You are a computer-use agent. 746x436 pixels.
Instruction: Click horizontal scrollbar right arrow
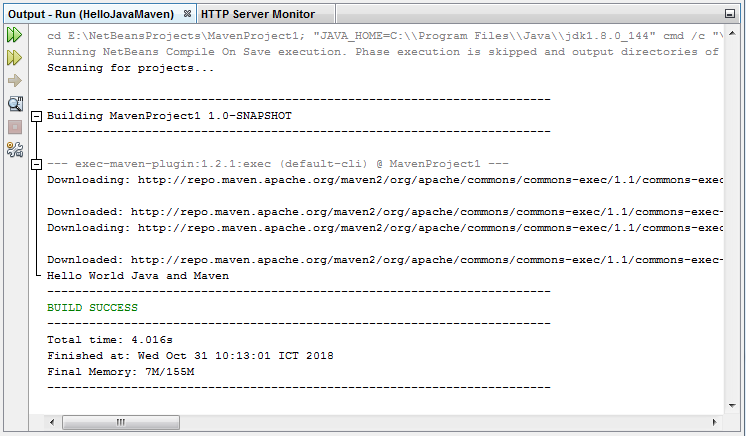click(x=714, y=422)
